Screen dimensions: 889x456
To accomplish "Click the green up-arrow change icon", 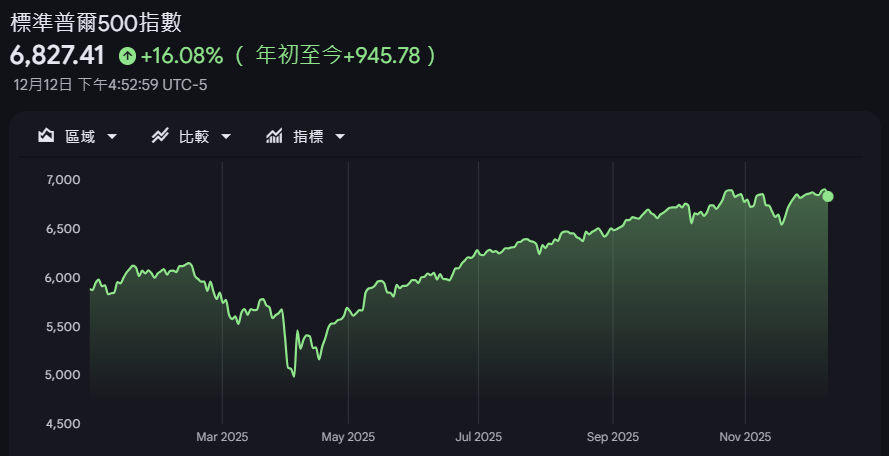I will point(128,56).
